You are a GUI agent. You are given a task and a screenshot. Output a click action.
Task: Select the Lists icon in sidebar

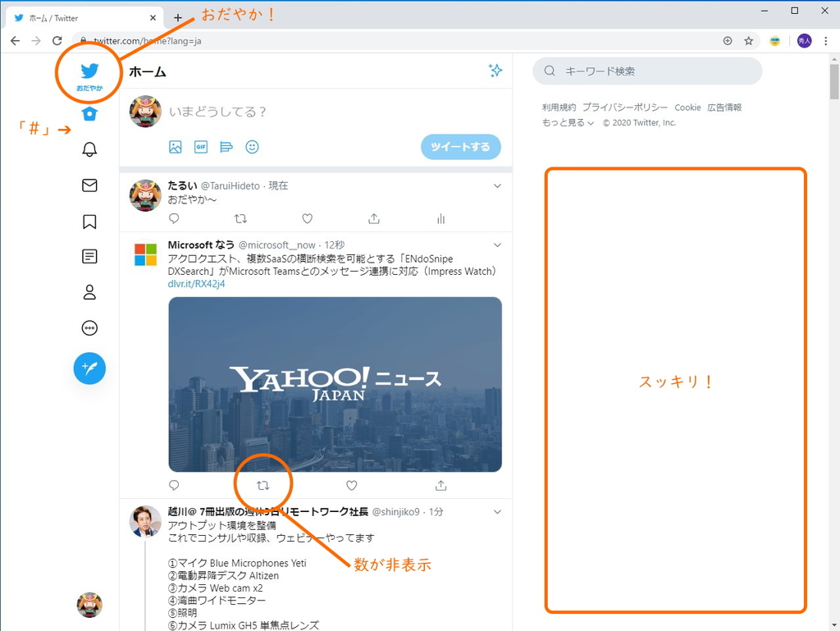[x=89, y=256]
